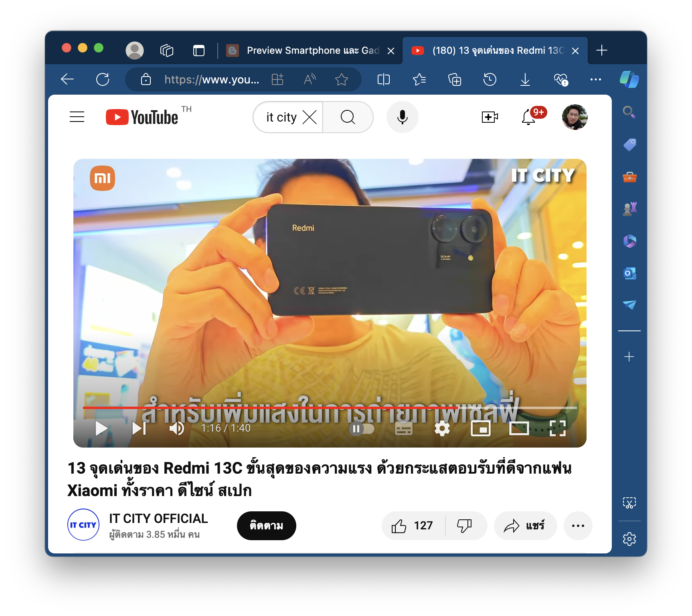Open Collections toolbar button
The image size is (692, 616).
[455, 79]
